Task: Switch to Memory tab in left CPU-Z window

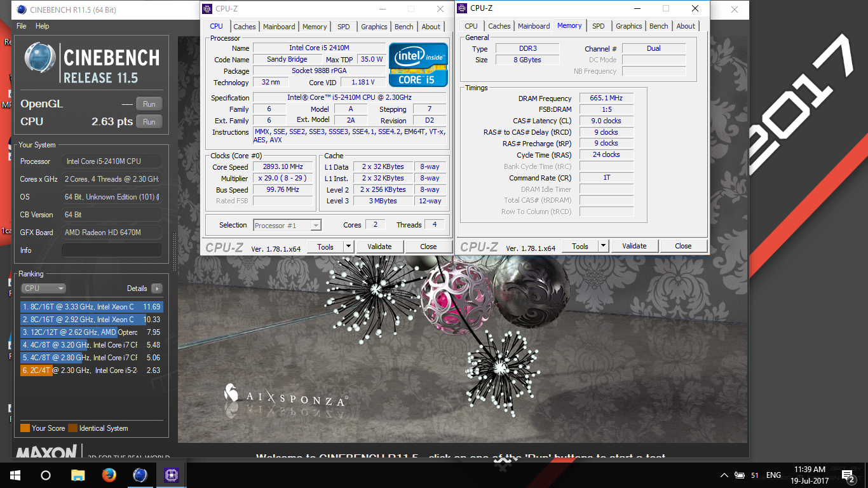Action: (315, 27)
